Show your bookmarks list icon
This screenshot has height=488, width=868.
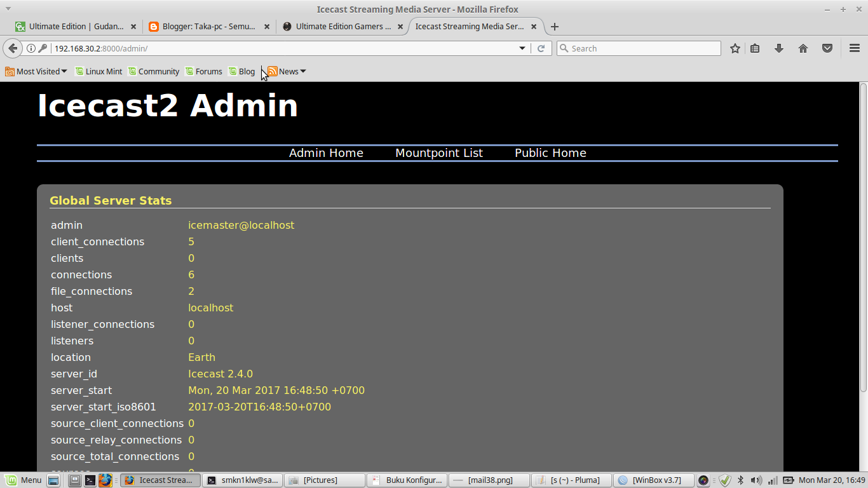(755, 48)
